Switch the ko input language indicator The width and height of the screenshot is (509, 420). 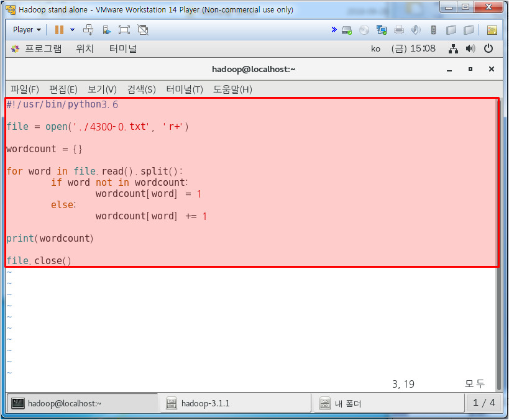pyautogui.click(x=375, y=48)
